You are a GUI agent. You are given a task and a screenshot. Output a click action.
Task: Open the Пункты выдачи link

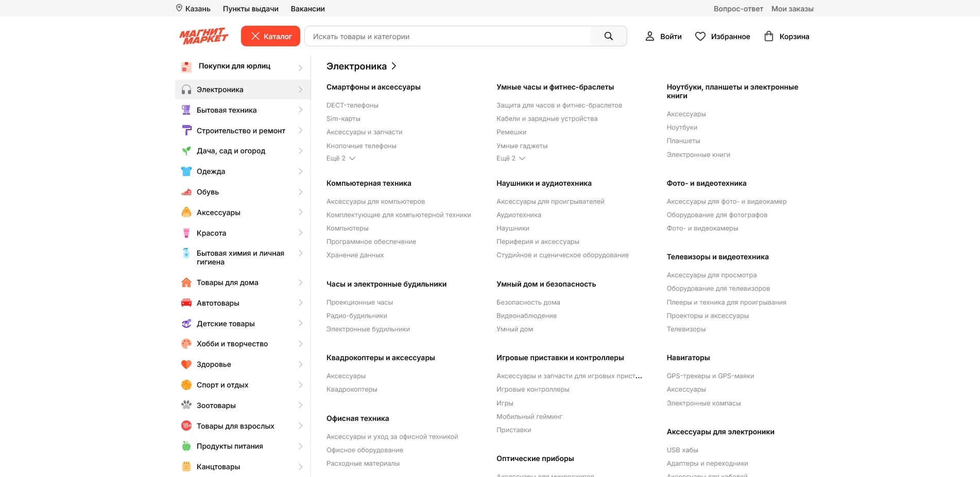[250, 9]
